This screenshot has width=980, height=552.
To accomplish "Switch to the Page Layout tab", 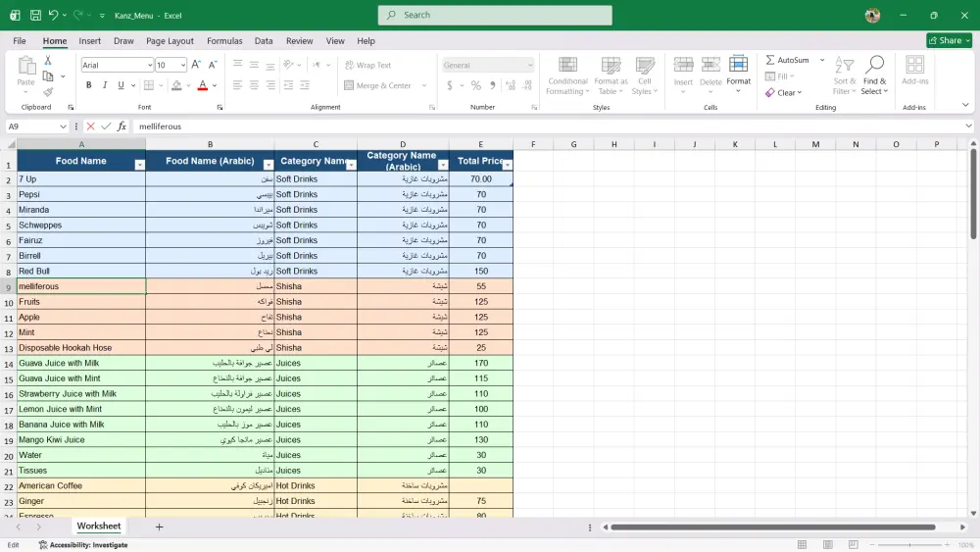I will [x=170, y=40].
